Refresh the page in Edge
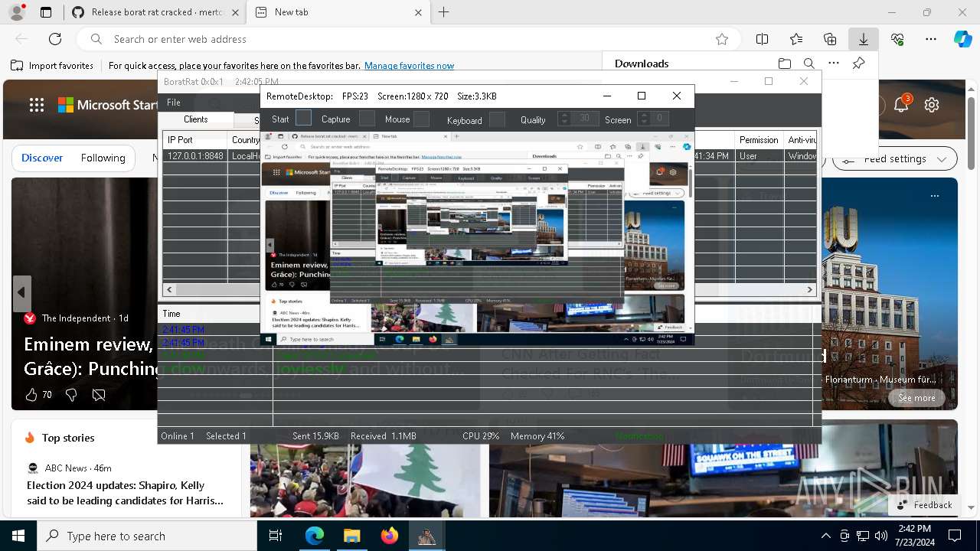This screenshot has width=980, height=551. pos(55,39)
